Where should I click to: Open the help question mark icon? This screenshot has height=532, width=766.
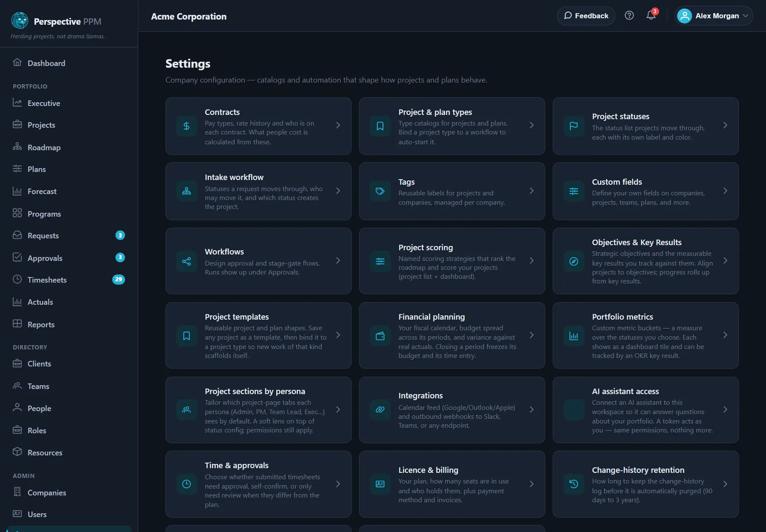(x=629, y=16)
